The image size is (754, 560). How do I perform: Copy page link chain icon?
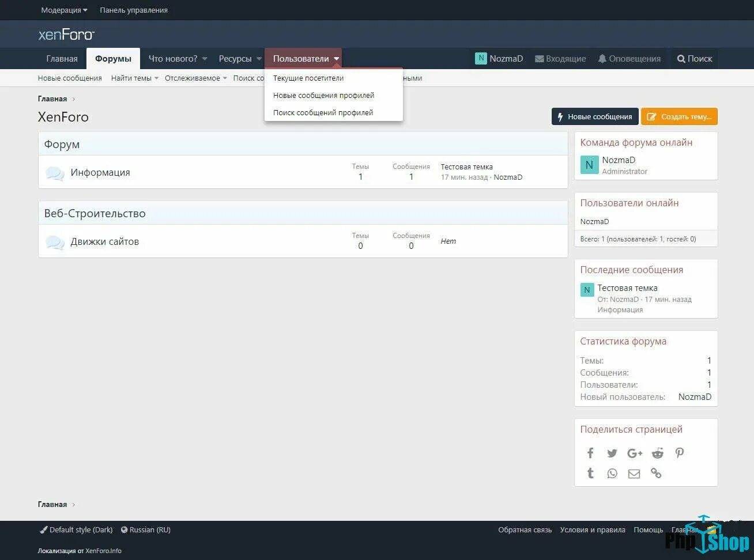656,473
